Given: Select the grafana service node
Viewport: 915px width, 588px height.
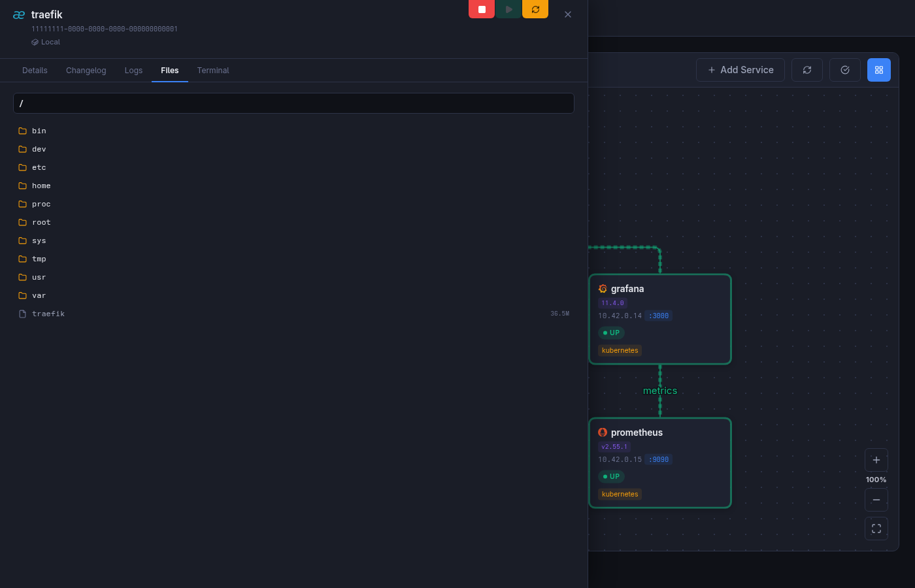Looking at the screenshot, I should [660, 319].
